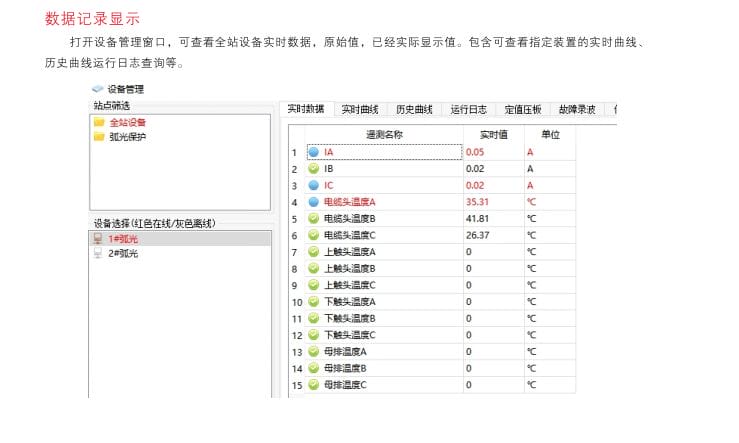739x443 pixels.
Task: Click the 全站设备 folder icon
Action: pyautogui.click(x=99, y=123)
